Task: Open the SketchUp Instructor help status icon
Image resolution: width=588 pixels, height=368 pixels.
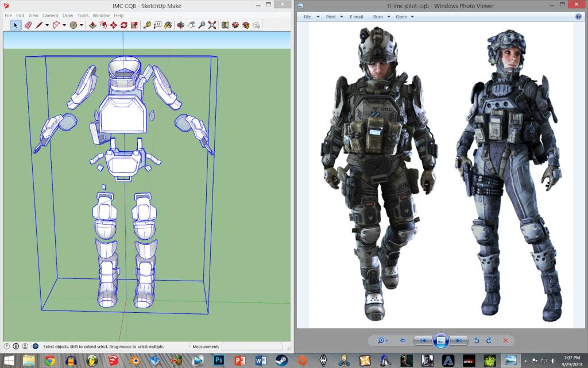Action: [x=36, y=346]
